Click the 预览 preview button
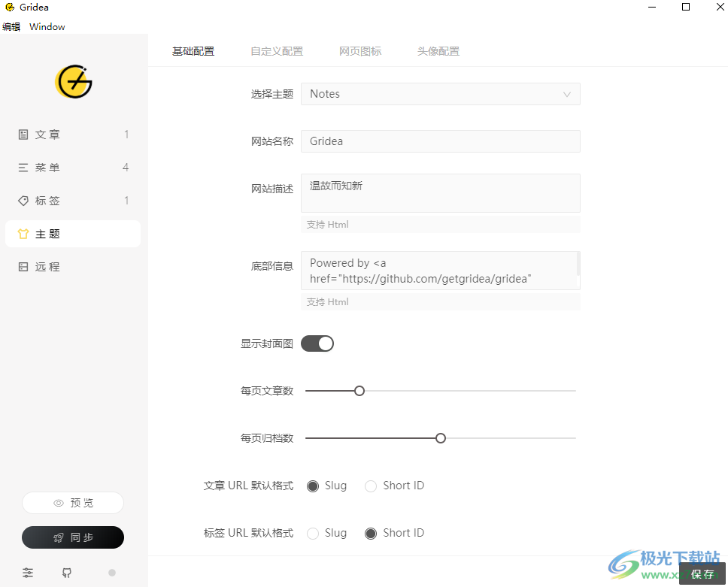 pos(73,503)
